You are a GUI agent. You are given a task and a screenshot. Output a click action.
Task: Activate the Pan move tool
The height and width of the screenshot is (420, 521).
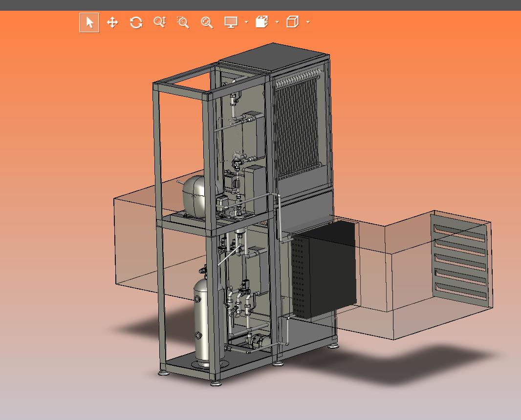coord(112,22)
